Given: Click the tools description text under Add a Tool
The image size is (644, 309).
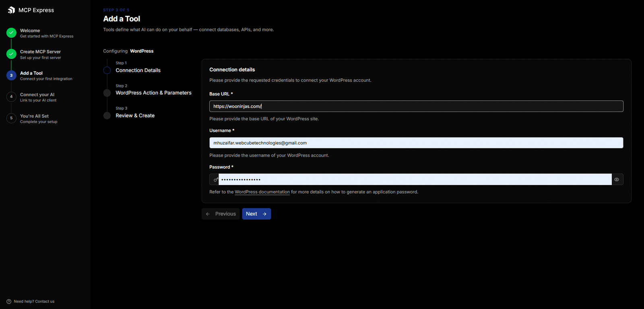Looking at the screenshot, I should coord(188,30).
